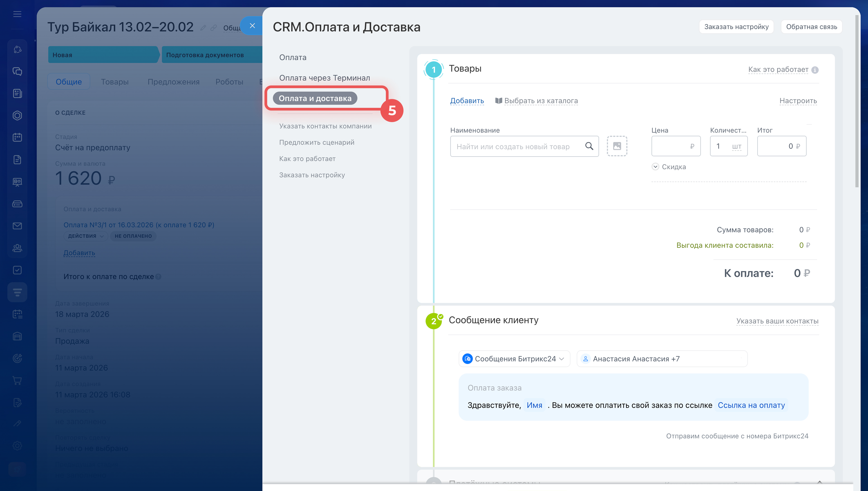Open the shopping cart sidebar icon
The width and height of the screenshot is (868, 491).
tap(17, 380)
